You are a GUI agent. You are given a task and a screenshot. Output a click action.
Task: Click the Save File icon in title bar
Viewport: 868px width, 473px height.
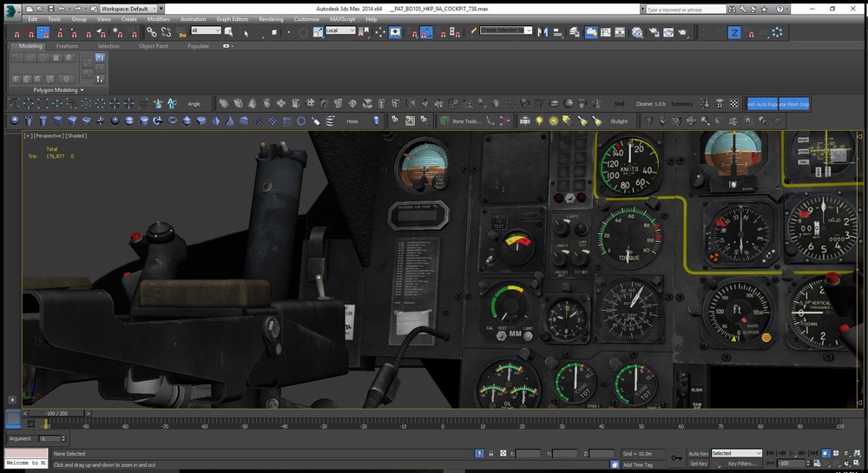53,8
